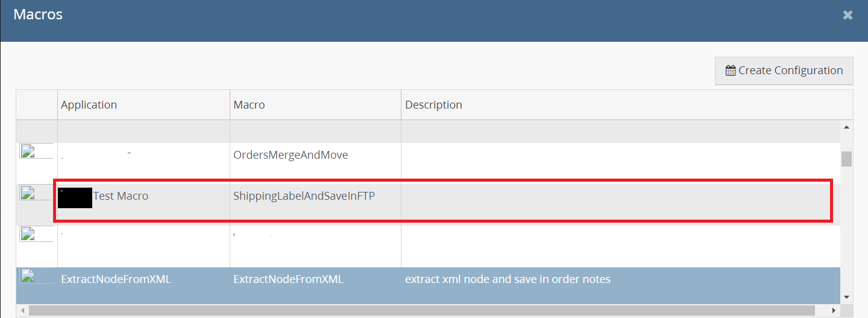The height and width of the screenshot is (318, 868).
Task: Click the Test Macro application cell
Action: [121, 196]
